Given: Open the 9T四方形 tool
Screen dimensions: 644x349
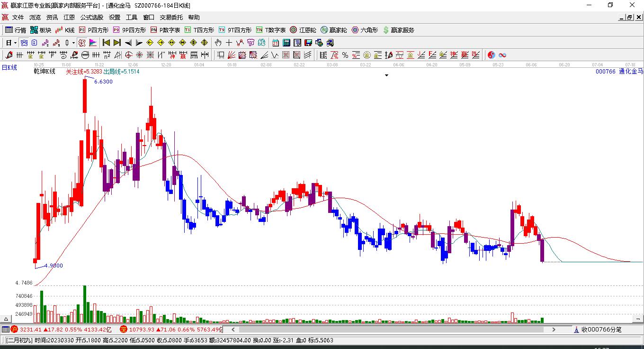Looking at the screenshot, I should (235, 30).
